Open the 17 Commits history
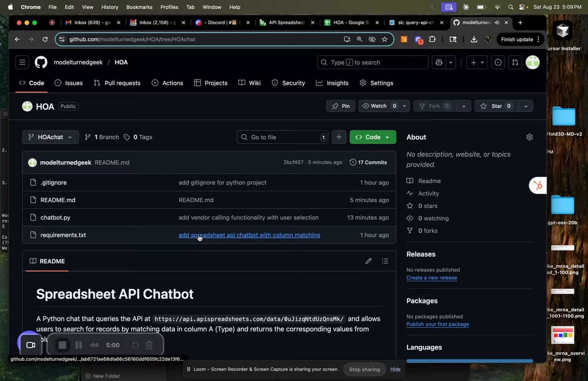 [x=368, y=162]
